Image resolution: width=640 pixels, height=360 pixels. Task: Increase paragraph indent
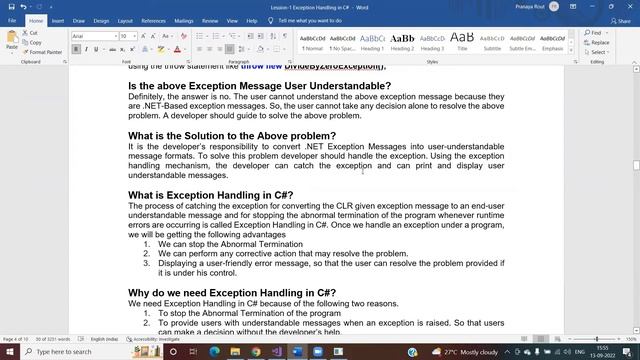pyautogui.click(x=260, y=36)
